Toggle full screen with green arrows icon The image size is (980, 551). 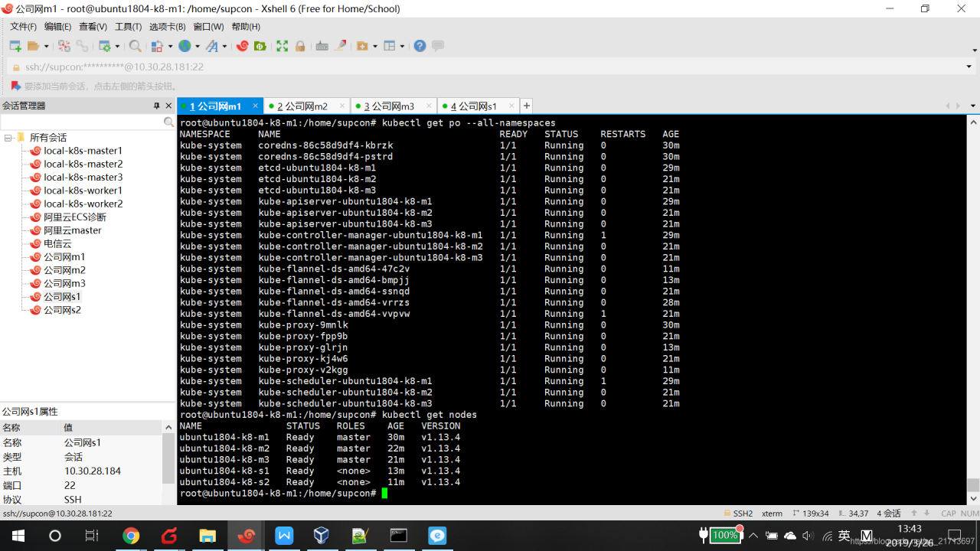click(283, 46)
